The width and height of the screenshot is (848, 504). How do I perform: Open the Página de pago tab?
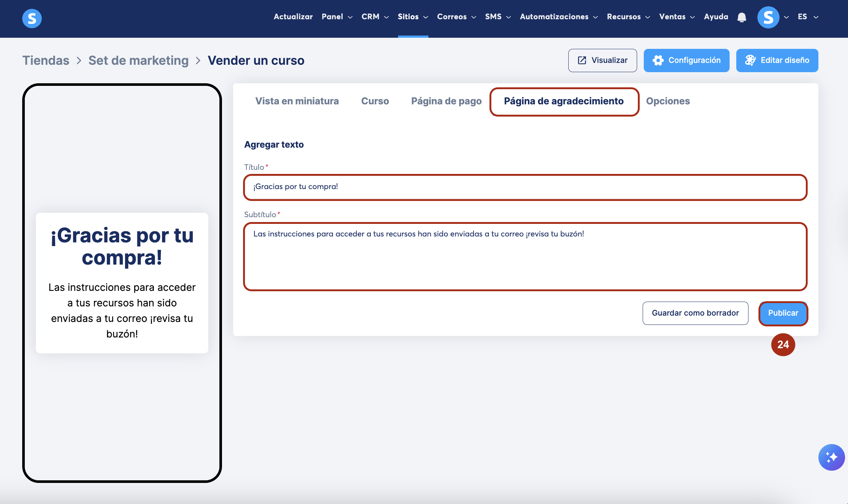point(446,101)
